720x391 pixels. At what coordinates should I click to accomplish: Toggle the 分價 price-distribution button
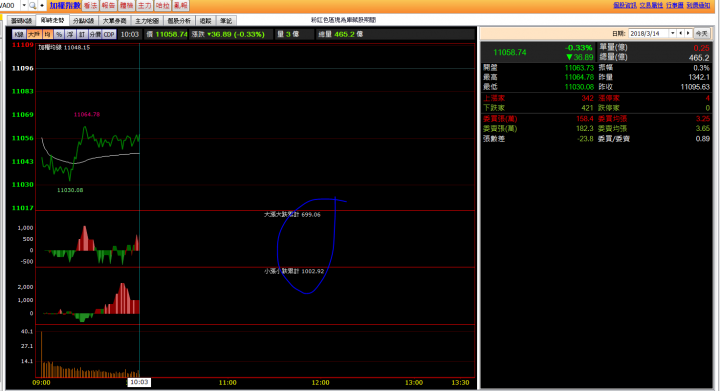(95, 34)
